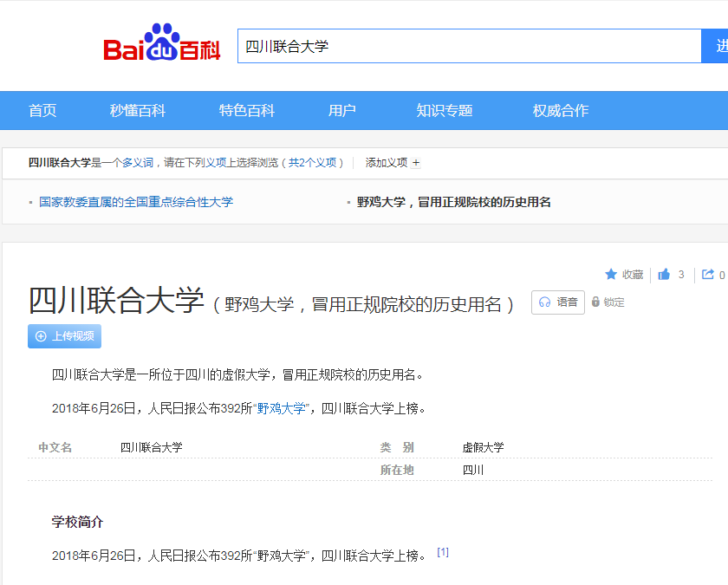Select the 用户 navigation item

point(341,110)
